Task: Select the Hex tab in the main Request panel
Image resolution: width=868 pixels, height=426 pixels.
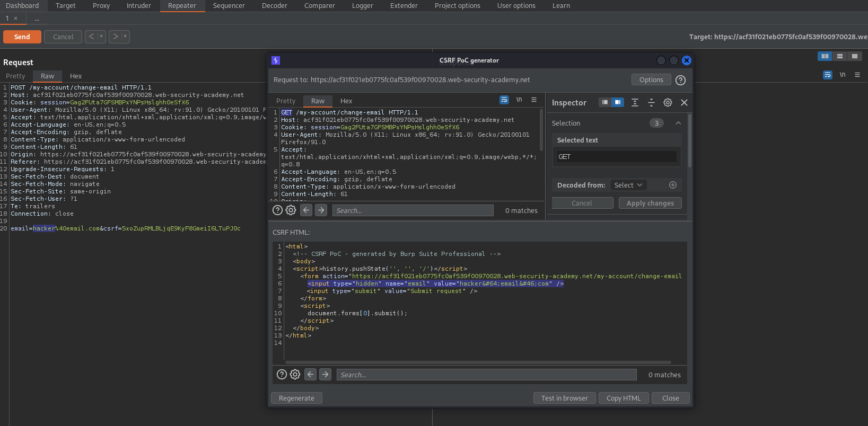Action: click(76, 76)
